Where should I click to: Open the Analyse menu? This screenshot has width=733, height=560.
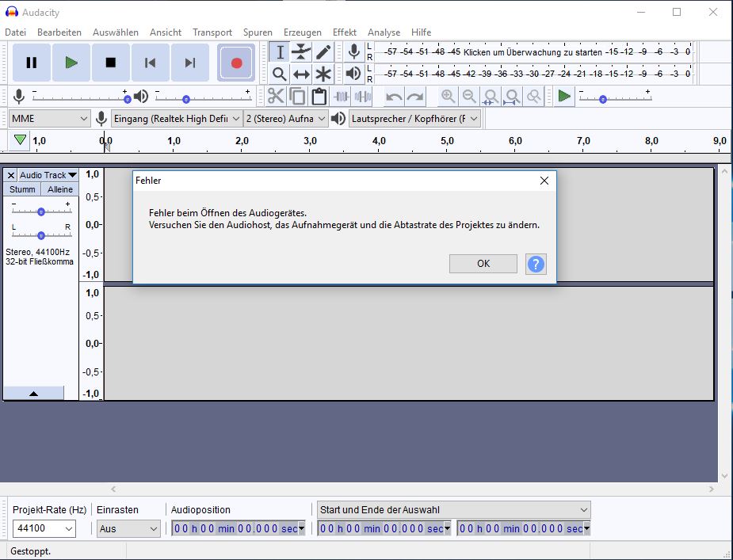click(384, 32)
